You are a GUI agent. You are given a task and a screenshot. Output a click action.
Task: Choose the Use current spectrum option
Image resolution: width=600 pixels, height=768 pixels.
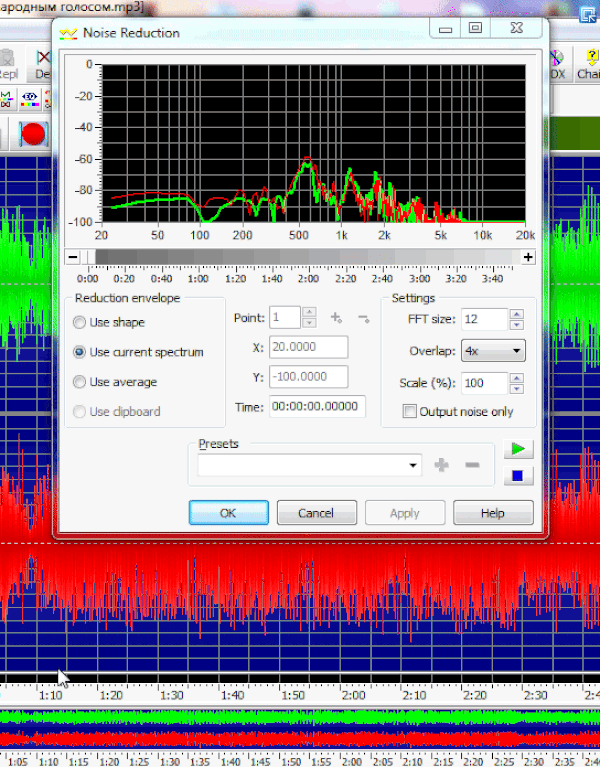[80, 352]
